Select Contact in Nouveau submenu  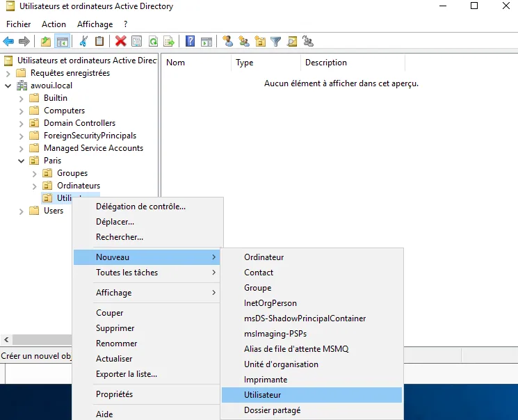[x=312, y=273]
